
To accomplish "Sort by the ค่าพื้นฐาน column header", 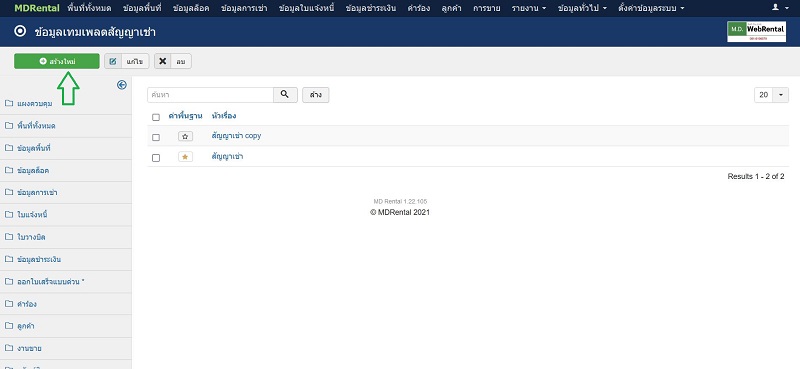I will 185,116.
